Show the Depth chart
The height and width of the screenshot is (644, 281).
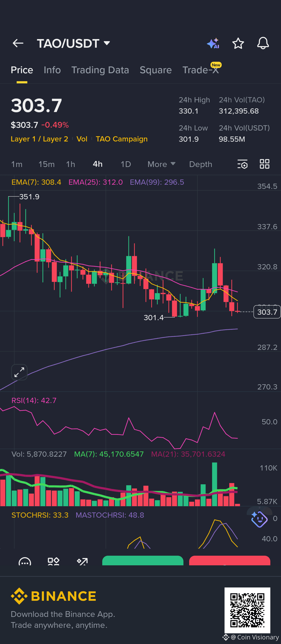201,164
